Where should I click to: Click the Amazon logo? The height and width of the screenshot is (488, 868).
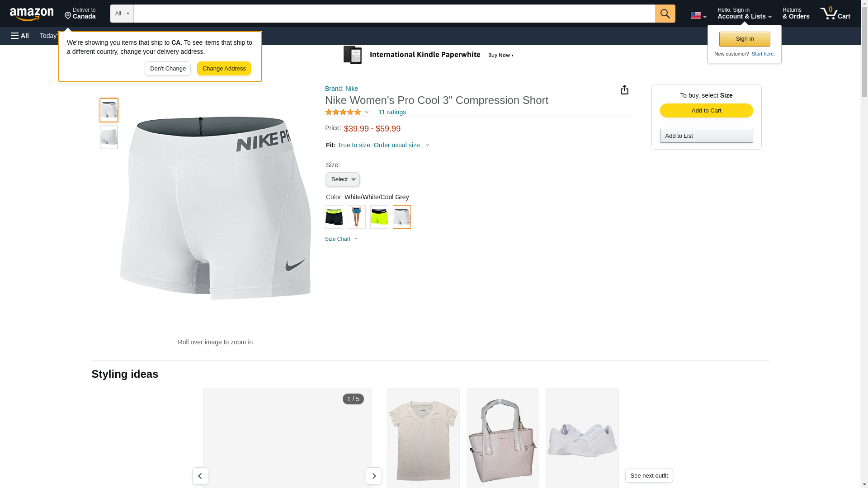(x=32, y=14)
